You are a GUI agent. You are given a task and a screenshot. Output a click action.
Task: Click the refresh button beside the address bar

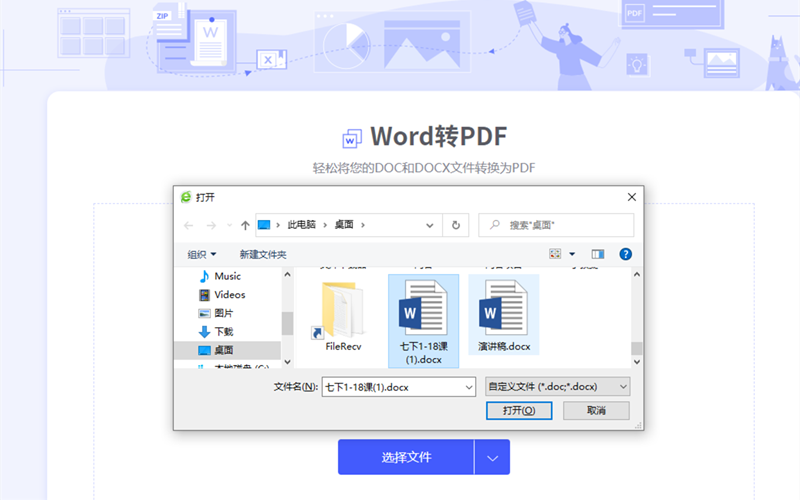456,226
